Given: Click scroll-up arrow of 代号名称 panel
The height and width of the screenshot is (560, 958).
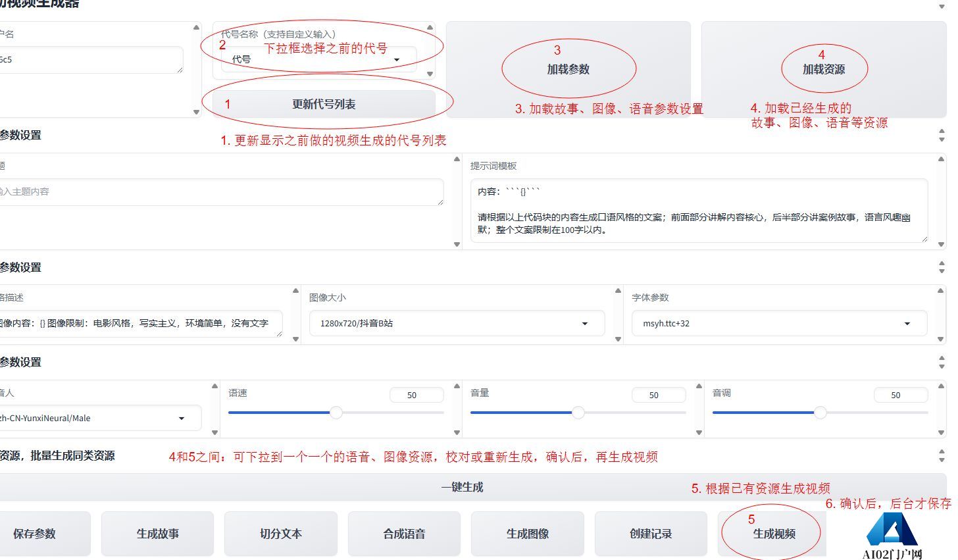Looking at the screenshot, I should (430, 28).
